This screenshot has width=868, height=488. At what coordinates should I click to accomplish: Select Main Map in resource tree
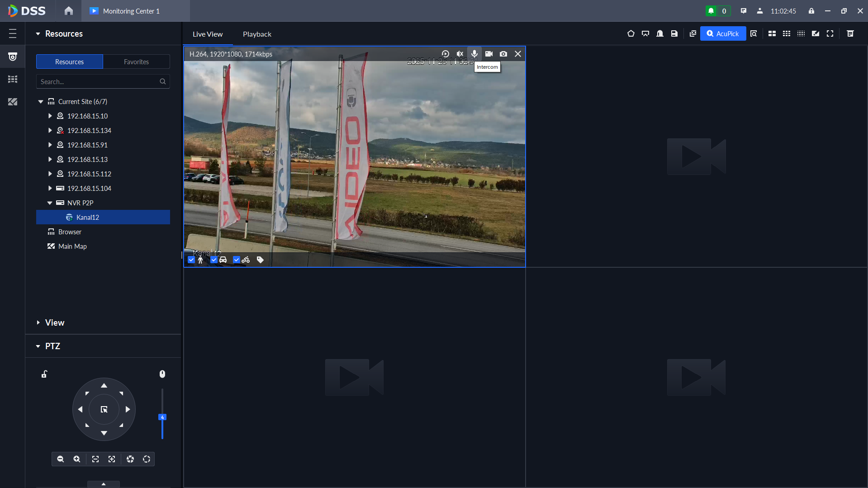72,246
